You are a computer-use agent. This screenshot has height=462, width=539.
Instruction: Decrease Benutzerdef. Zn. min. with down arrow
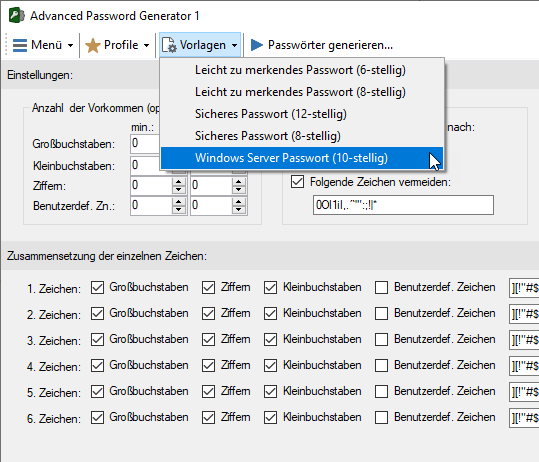point(178,210)
